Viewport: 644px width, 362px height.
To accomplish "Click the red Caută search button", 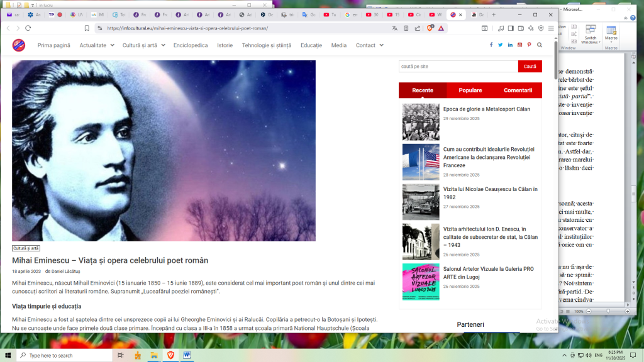I will click(530, 67).
